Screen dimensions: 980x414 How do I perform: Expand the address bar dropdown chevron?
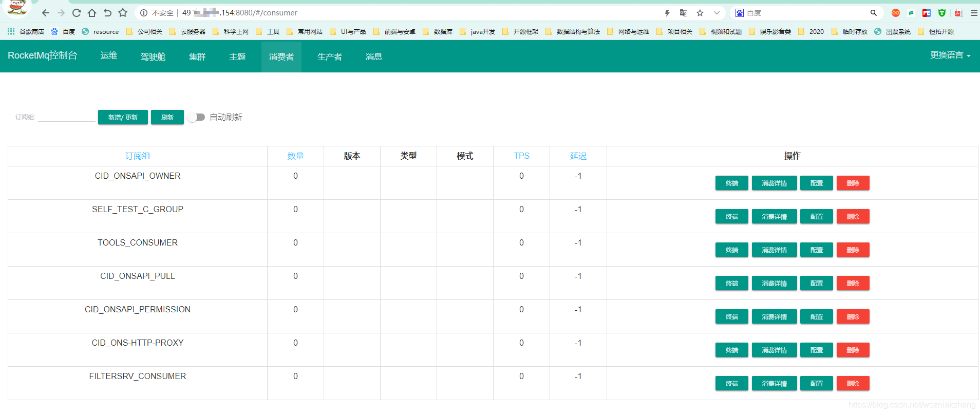tap(717, 13)
